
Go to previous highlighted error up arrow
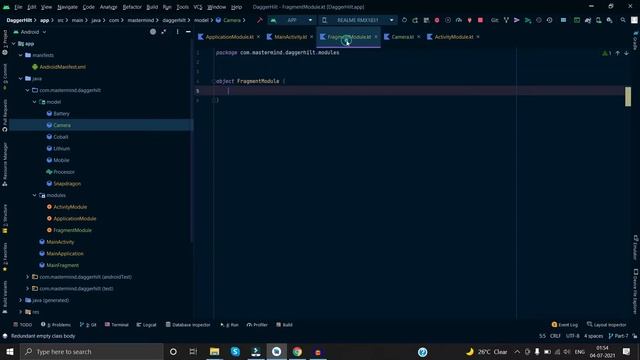point(618,53)
